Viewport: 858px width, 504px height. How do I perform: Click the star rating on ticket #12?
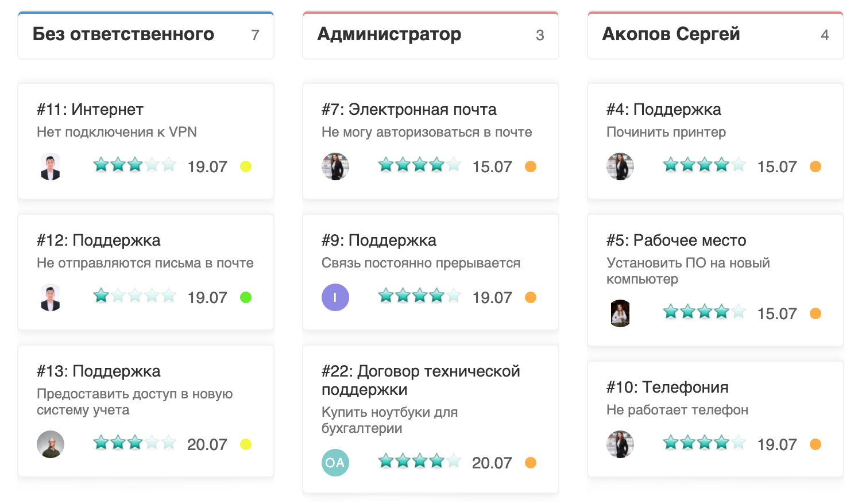(135, 296)
